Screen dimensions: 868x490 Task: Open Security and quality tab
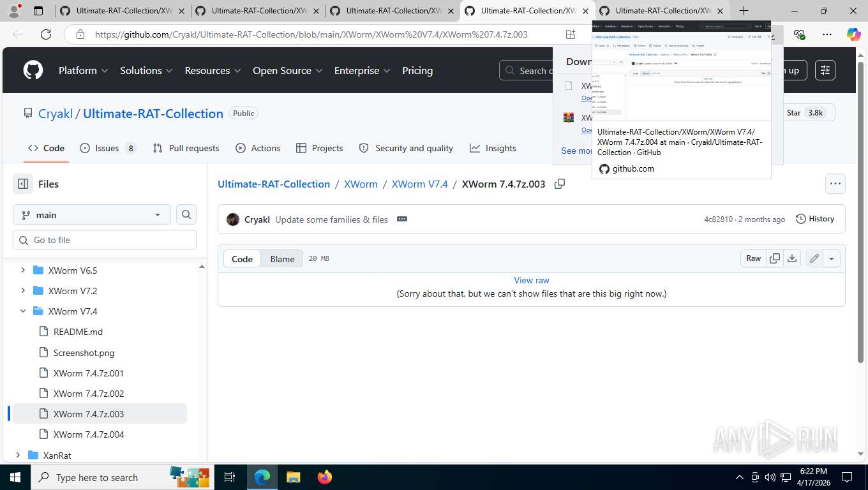click(x=406, y=148)
